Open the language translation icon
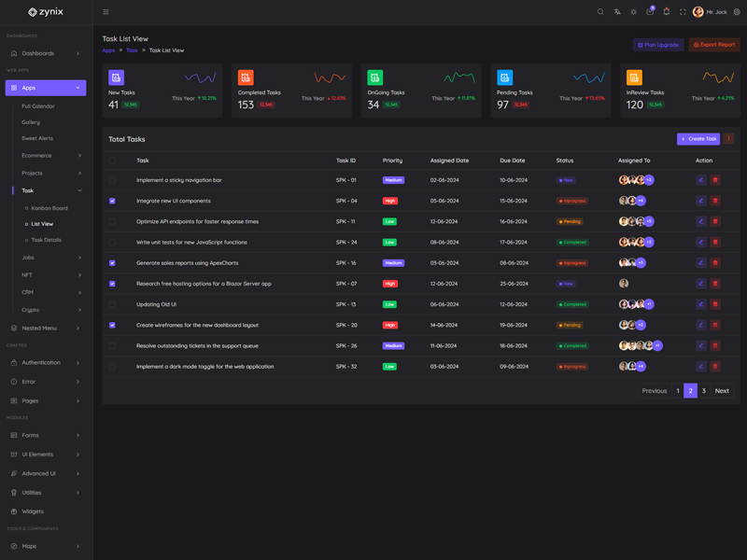 pos(617,12)
